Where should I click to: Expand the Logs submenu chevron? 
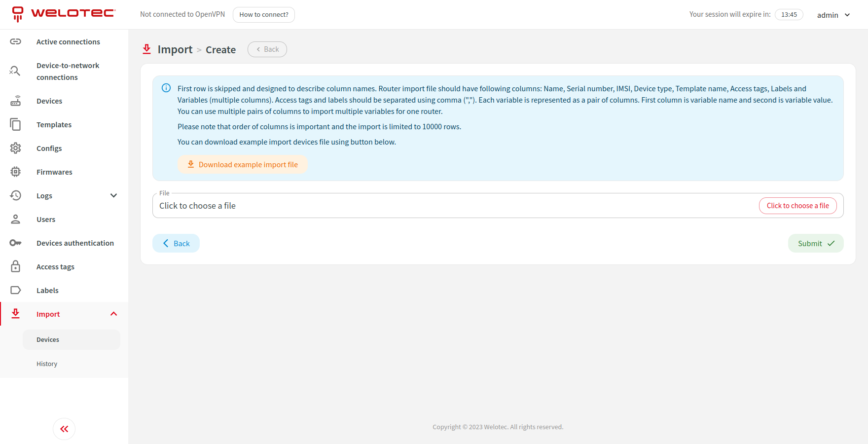(x=113, y=195)
